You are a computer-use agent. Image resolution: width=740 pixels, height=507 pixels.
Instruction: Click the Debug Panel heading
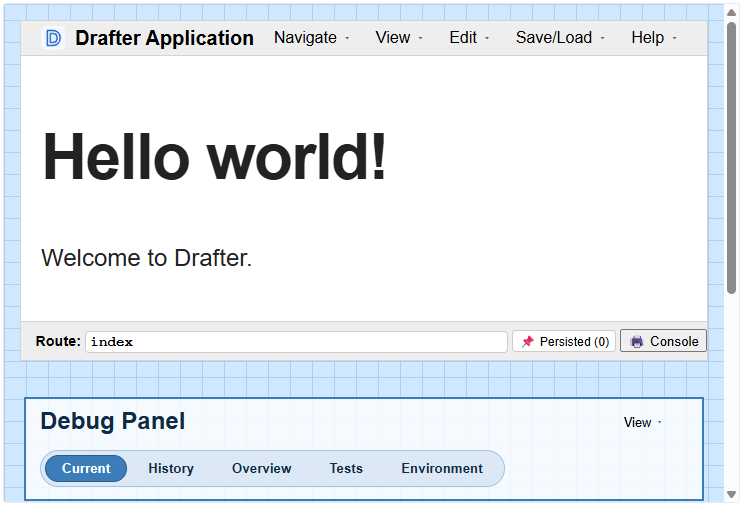coord(113,421)
